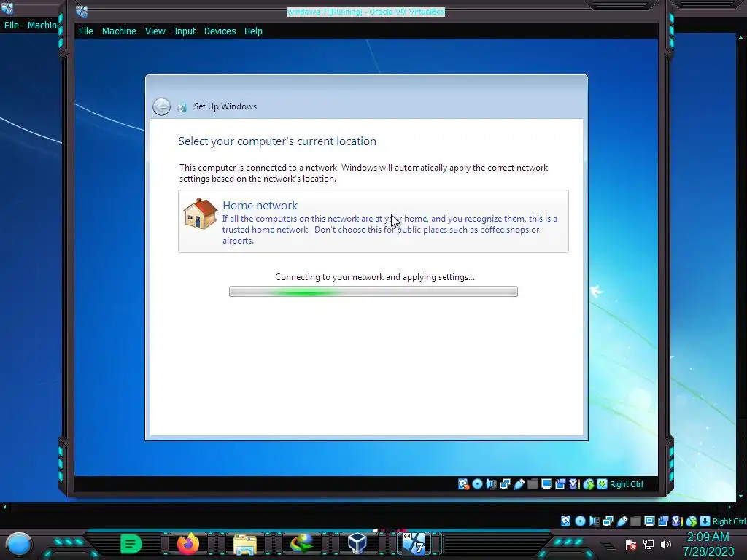Open the View menu
The image size is (747, 560).
coord(155,31)
